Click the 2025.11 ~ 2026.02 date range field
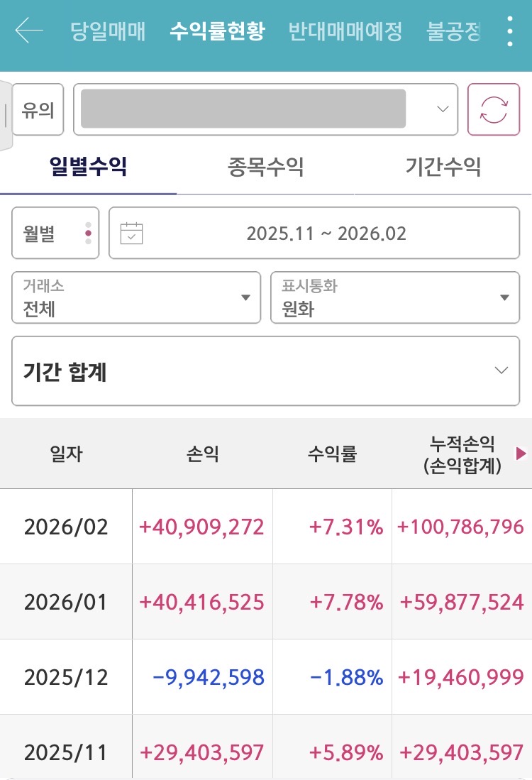 click(326, 234)
